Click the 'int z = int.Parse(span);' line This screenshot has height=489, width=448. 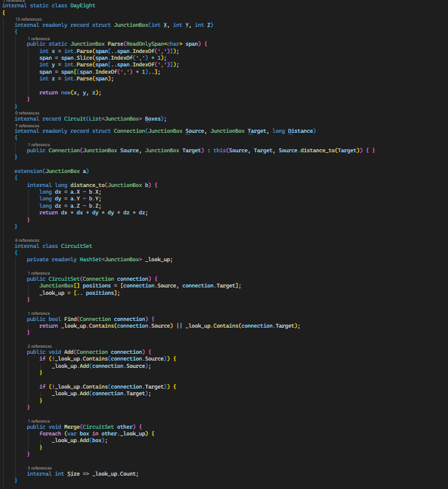pos(76,79)
